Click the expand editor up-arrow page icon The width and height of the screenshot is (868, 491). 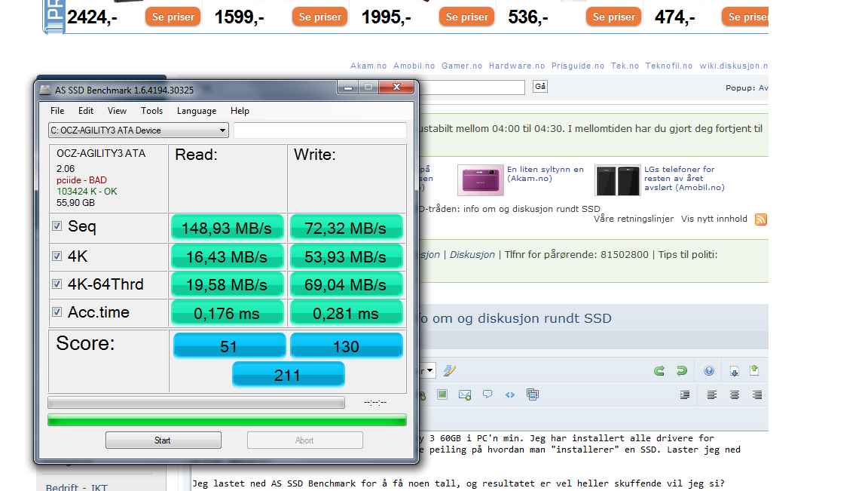pos(754,370)
